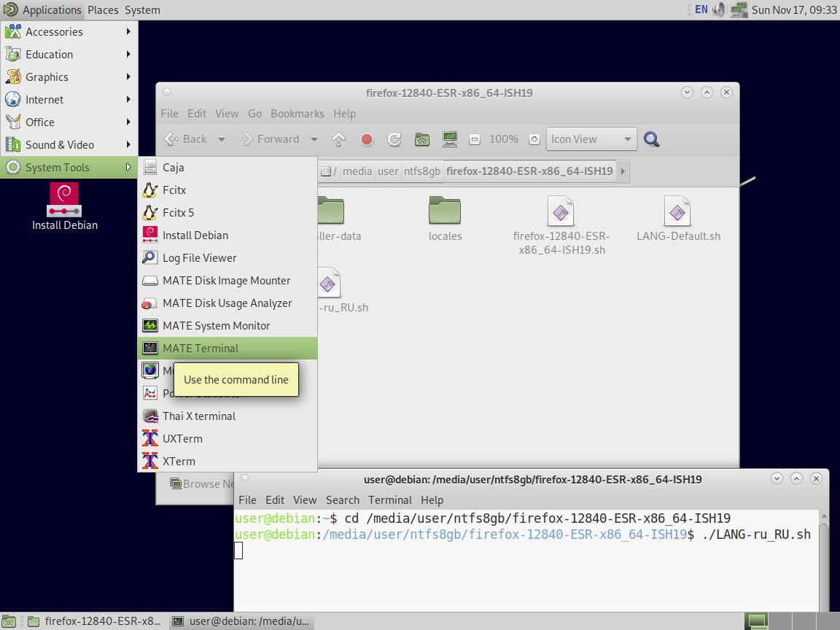Open Caja from System Tools menu
This screenshot has width=840, height=630.
click(x=227, y=168)
